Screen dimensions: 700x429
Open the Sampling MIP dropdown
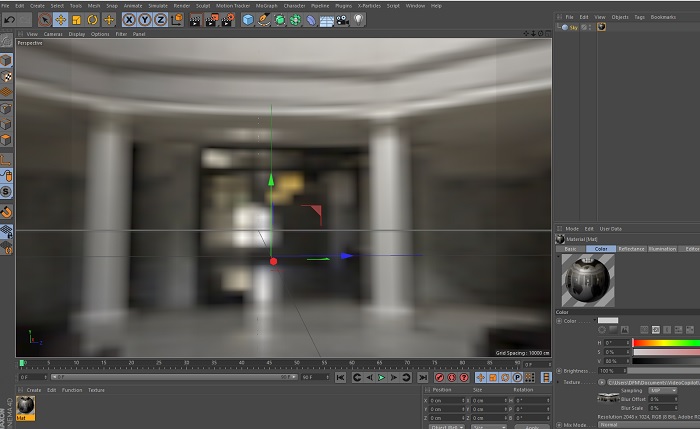pos(663,391)
